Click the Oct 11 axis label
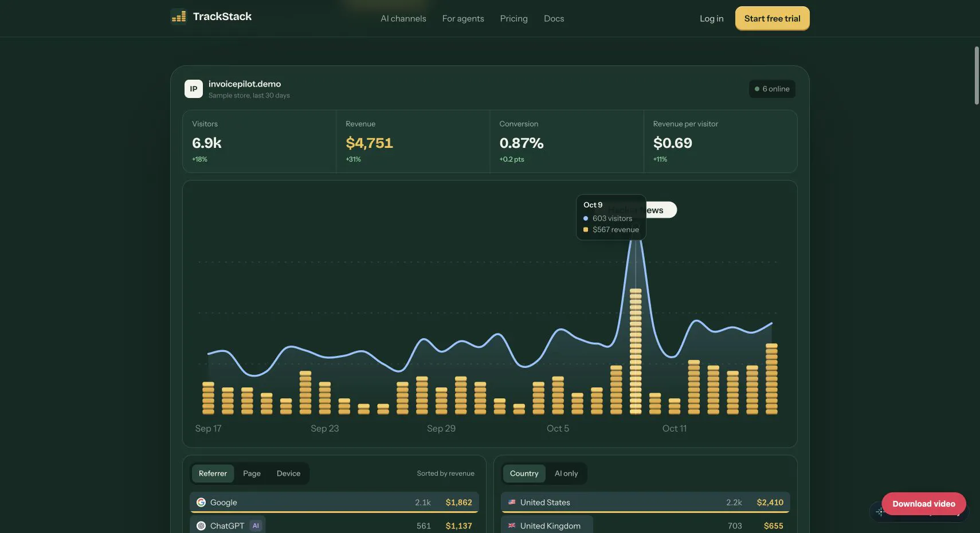This screenshot has width=980, height=533. (x=674, y=428)
